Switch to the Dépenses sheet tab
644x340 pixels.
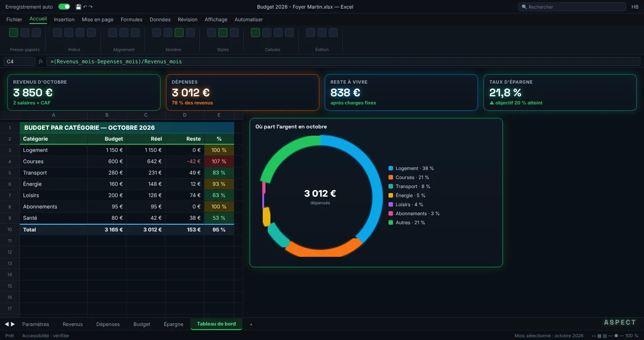coord(108,324)
